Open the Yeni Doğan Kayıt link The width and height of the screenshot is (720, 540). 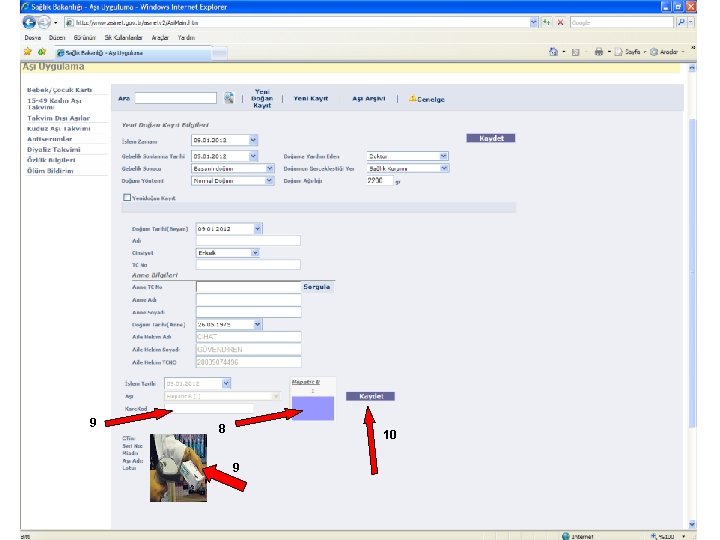pyautogui.click(x=262, y=98)
